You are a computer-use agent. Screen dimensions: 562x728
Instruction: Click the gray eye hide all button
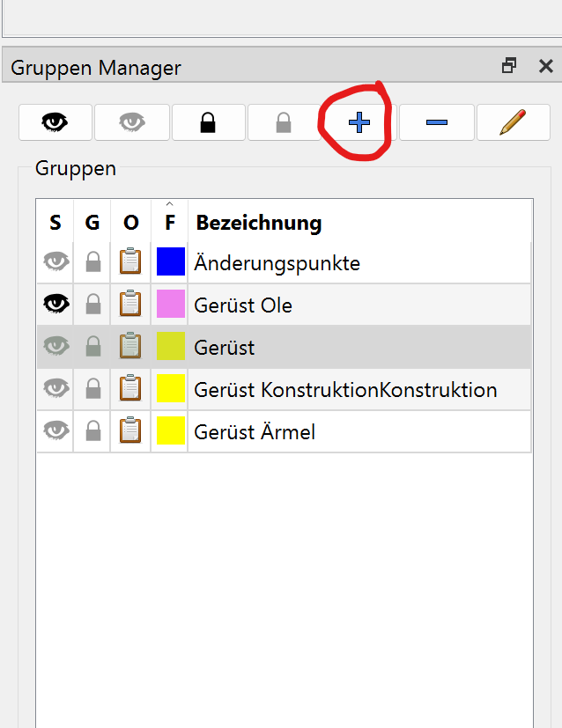[x=132, y=123]
